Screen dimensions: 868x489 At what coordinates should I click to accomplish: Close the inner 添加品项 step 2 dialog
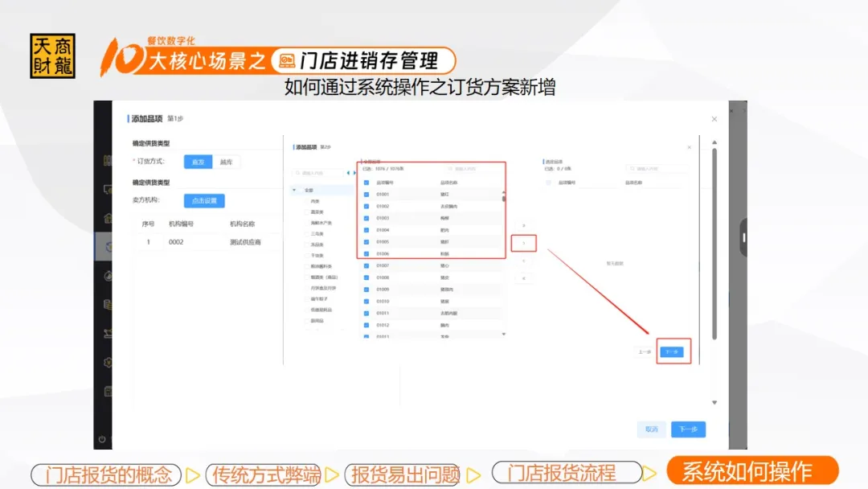(689, 147)
